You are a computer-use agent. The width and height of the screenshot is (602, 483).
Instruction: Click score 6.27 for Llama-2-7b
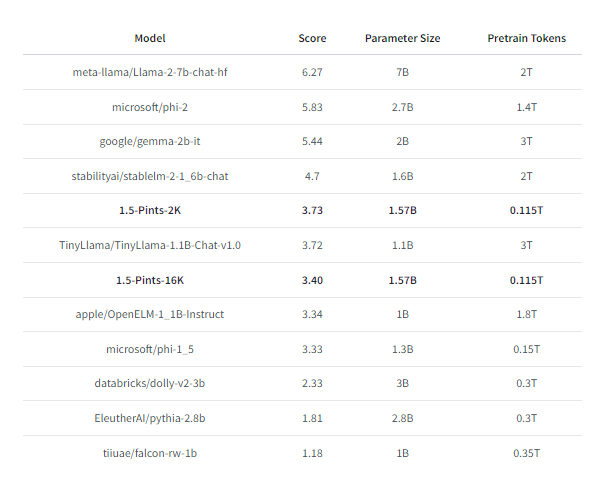coord(312,72)
